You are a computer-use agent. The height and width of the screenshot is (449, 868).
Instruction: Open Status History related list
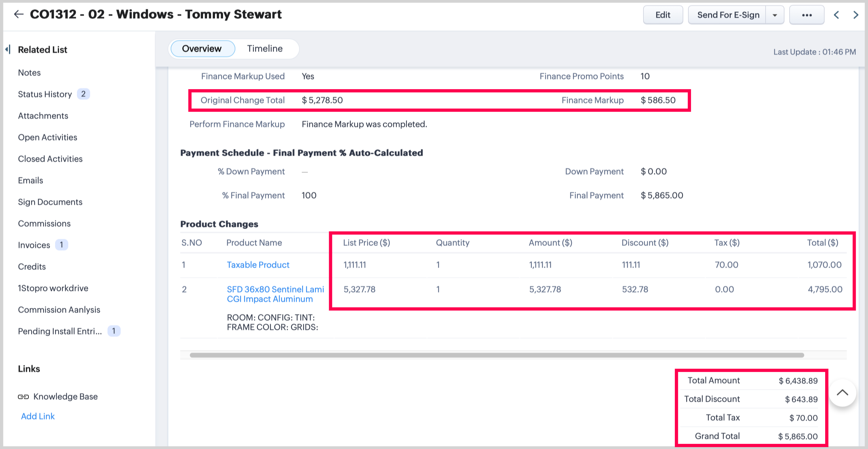[45, 94]
